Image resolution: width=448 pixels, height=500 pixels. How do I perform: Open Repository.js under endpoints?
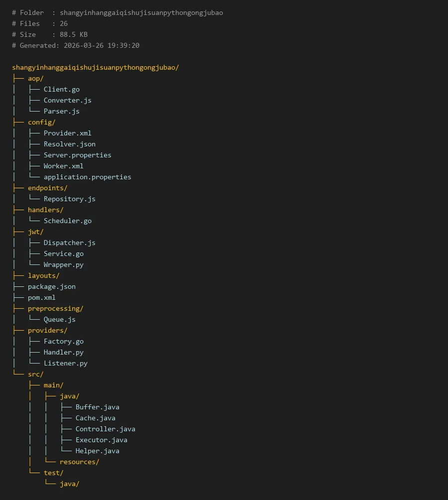tap(69, 199)
